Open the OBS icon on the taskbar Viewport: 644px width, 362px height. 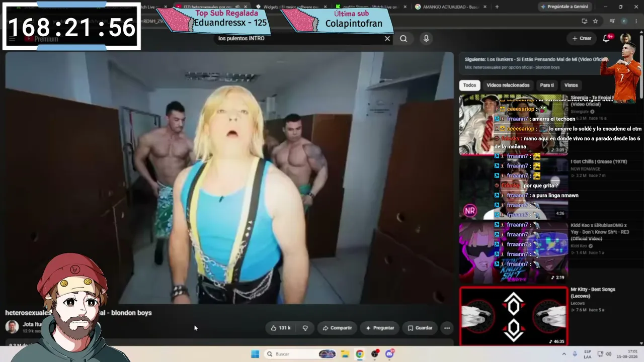click(375, 354)
